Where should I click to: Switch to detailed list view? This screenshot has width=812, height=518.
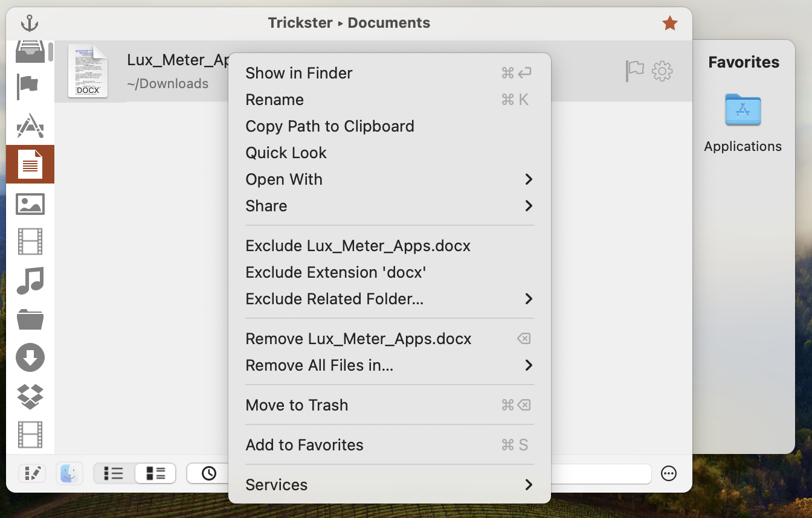pos(156,473)
